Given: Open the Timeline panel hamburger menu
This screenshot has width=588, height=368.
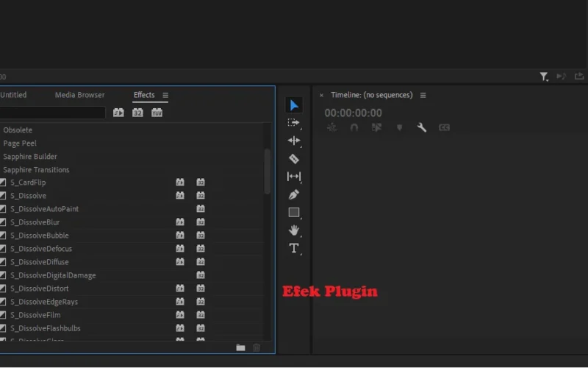Looking at the screenshot, I should click(423, 96).
